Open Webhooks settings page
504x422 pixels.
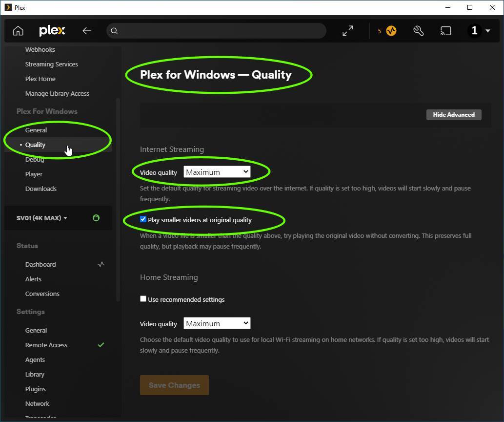[40, 49]
